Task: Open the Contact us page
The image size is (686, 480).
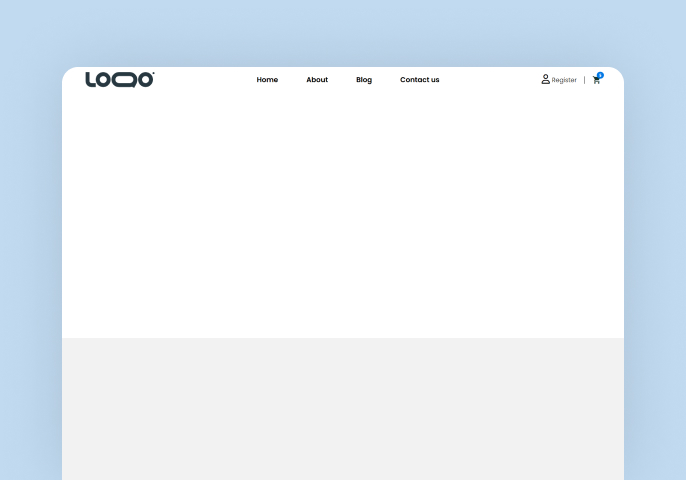Action: click(419, 80)
